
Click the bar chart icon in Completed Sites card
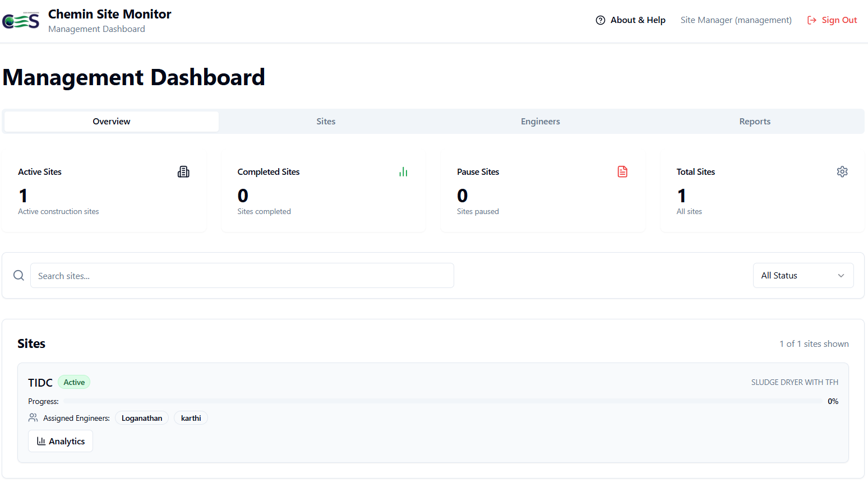pyautogui.click(x=403, y=171)
